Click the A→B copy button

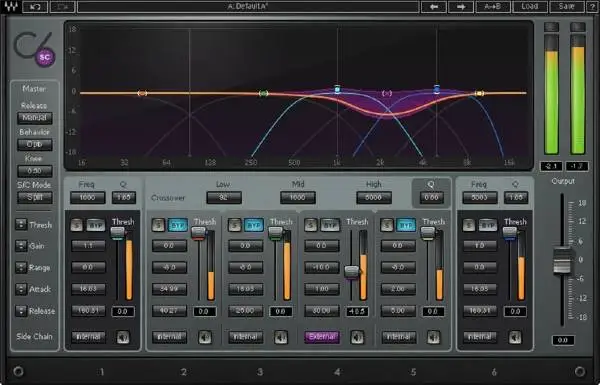click(492, 7)
